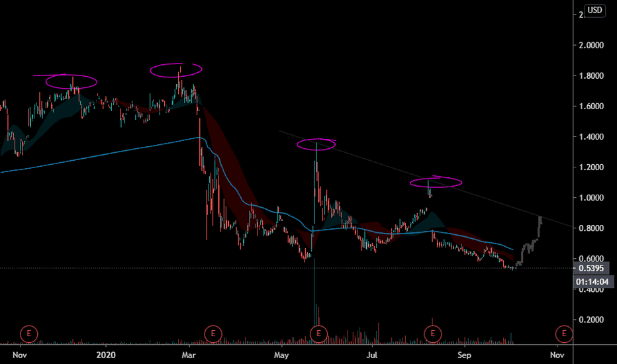The width and height of the screenshot is (617, 364).
Task: Select the magenta ellipse near the 1.1000 level
Action: (436, 182)
